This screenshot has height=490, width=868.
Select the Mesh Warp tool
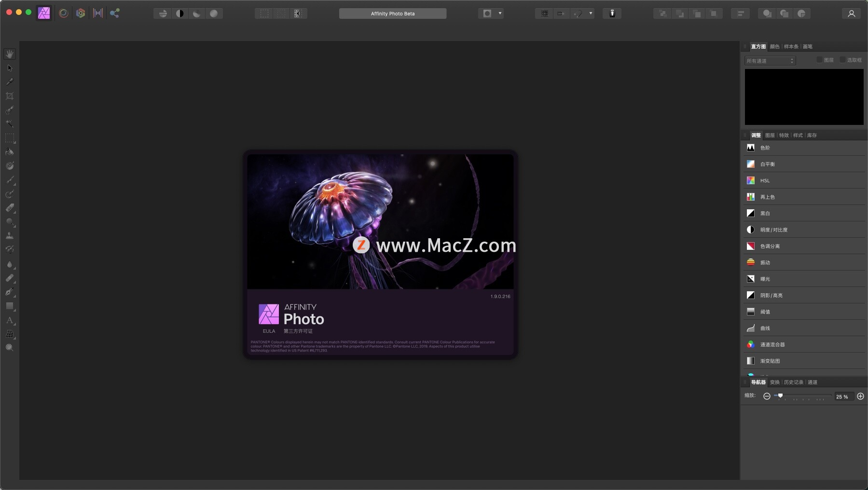[x=10, y=334]
